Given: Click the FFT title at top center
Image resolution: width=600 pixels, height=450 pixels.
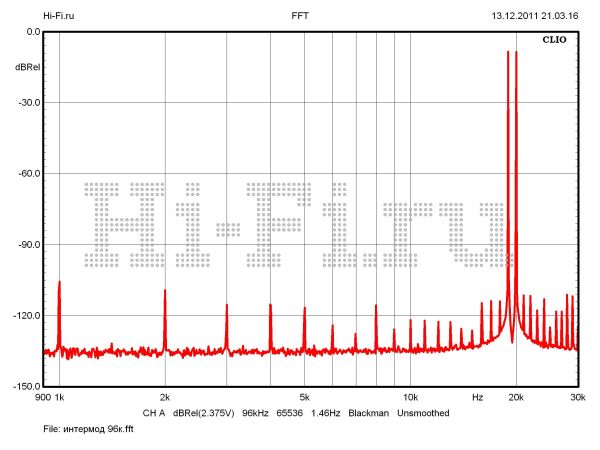Looking at the screenshot, I should coord(300,16).
